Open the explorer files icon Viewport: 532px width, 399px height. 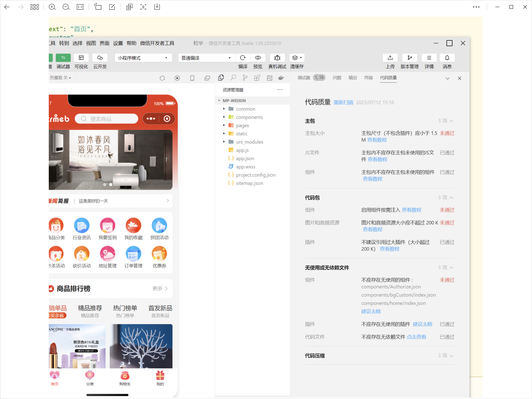pyautogui.click(x=221, y=78)
